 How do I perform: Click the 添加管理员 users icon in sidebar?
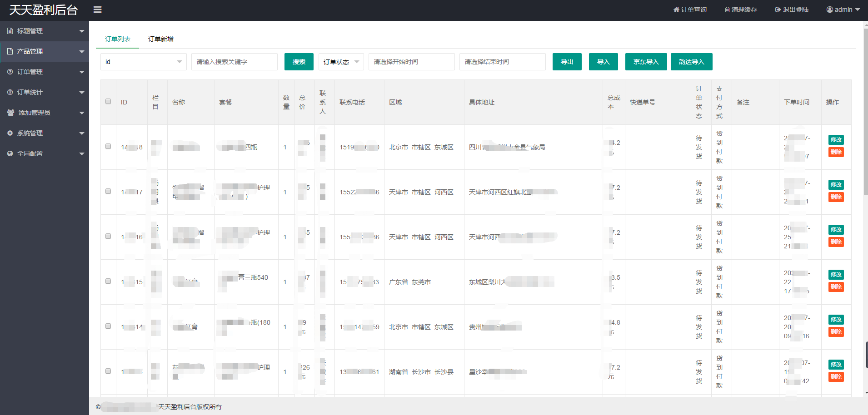[10, 113]
